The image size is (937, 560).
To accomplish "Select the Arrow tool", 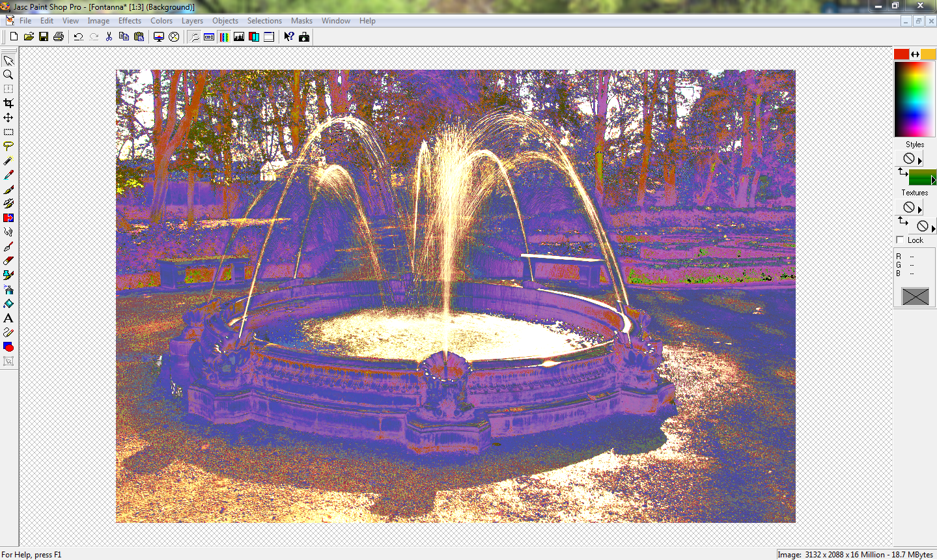I will click(x=8, y=61).
